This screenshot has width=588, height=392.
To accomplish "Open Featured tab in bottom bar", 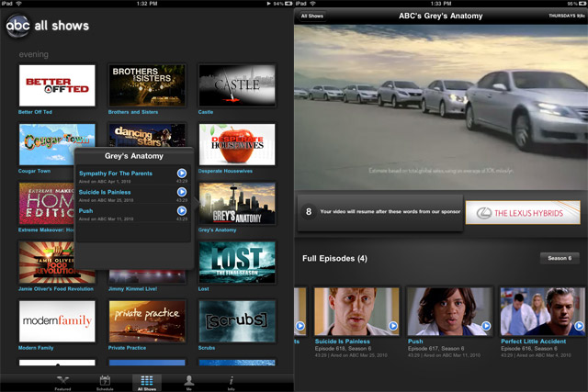I will (62, 383).
